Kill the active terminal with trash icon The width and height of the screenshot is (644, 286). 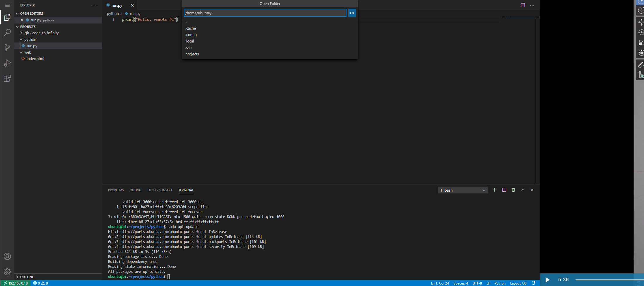[513, 190]
